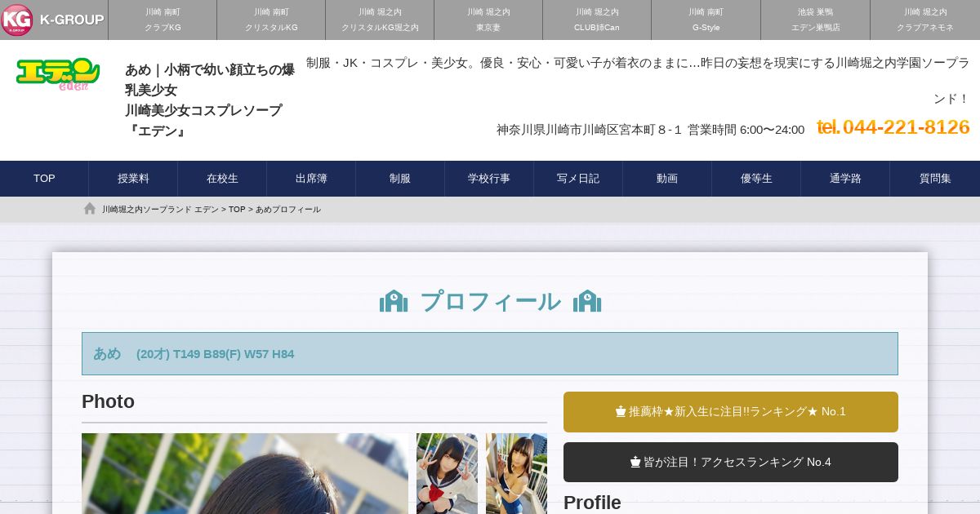Click the Photo section heading
Image resolution: width=980 pixels, height=514 pixels.
(x=108, y=401)
